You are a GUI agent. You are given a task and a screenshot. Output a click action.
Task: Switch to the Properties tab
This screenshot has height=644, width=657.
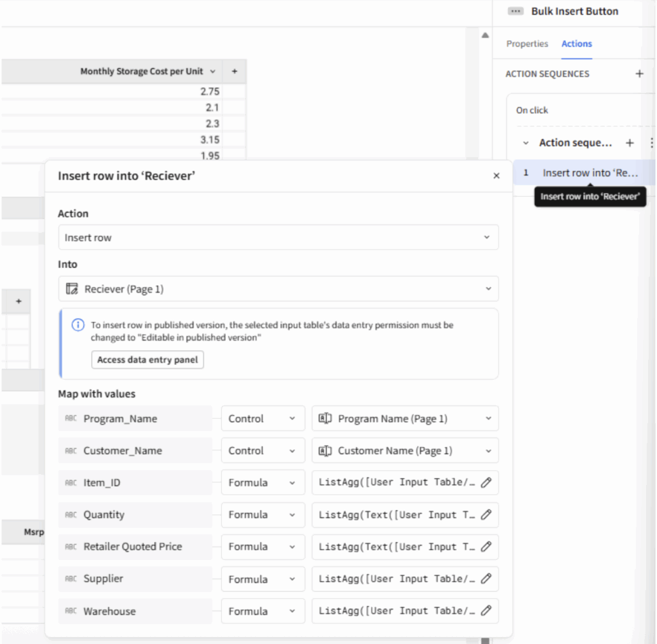point(527,44)
